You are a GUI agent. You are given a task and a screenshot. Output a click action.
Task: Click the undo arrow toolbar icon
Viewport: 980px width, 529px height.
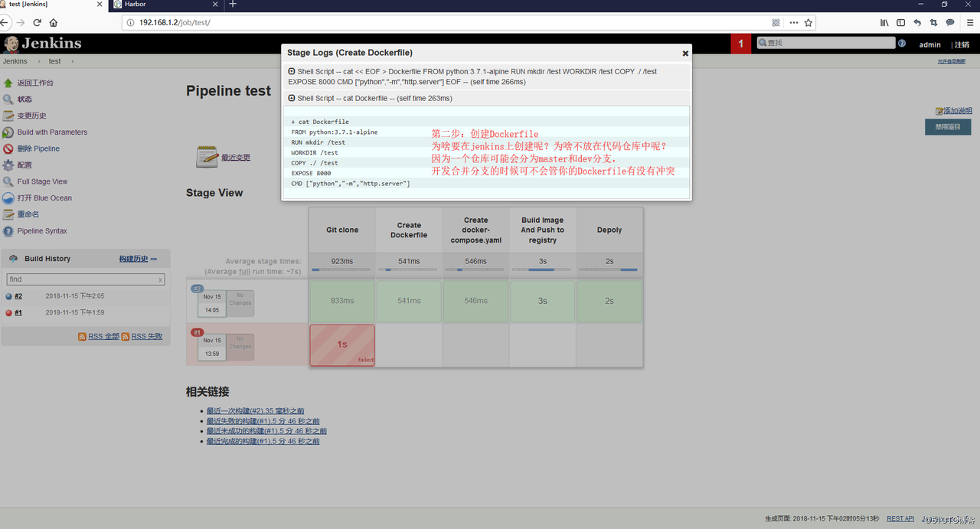(917, 23)
